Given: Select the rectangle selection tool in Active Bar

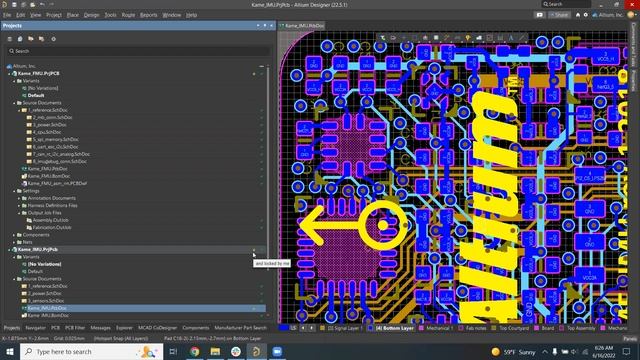Looking at the screenshot, I should point(414,38).
